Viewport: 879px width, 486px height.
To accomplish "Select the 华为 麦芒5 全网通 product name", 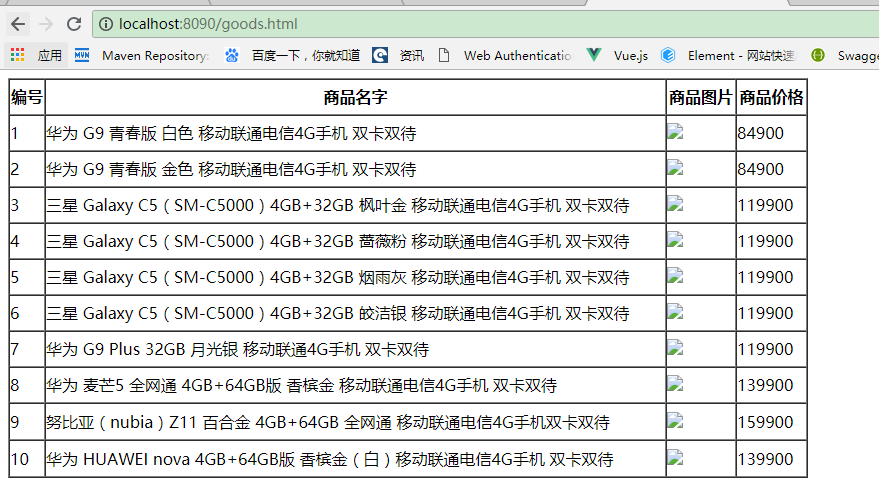I will (302, 386).
